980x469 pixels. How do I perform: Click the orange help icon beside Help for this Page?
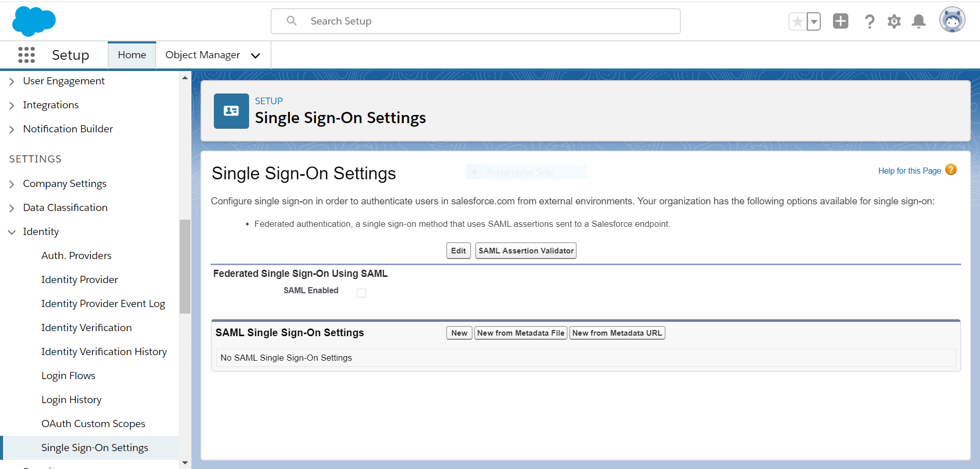click(x=951, y=170)
